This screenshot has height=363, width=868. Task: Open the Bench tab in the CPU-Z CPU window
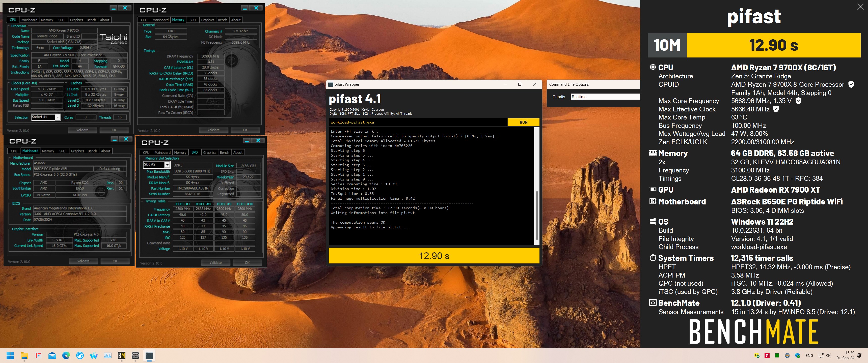91,20
